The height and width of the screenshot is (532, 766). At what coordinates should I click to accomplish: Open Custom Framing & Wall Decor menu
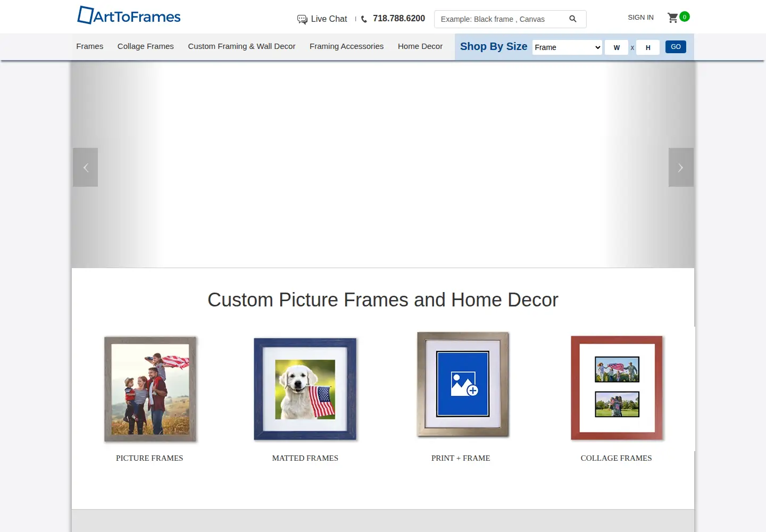(x=242, y=46)
